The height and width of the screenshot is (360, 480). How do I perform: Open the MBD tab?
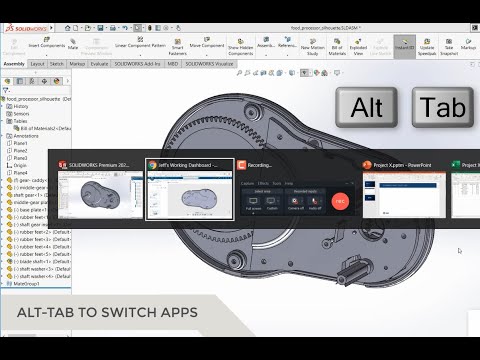pos(173,64)
